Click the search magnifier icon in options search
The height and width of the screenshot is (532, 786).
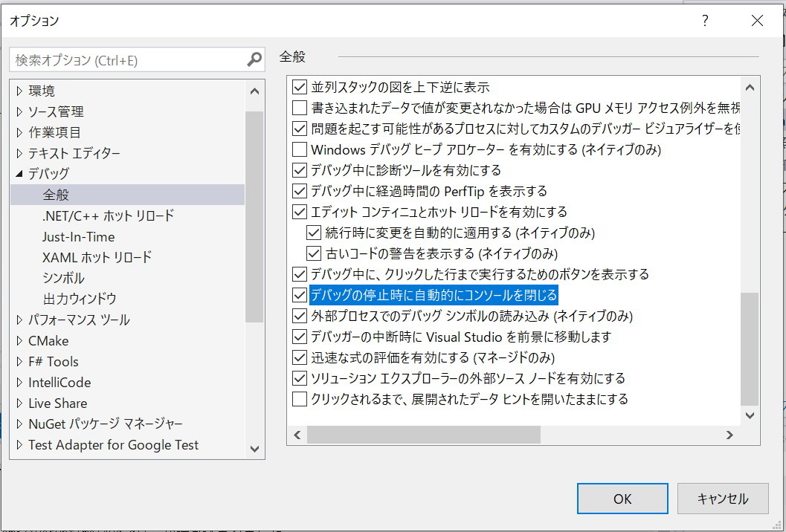(254, 60)
